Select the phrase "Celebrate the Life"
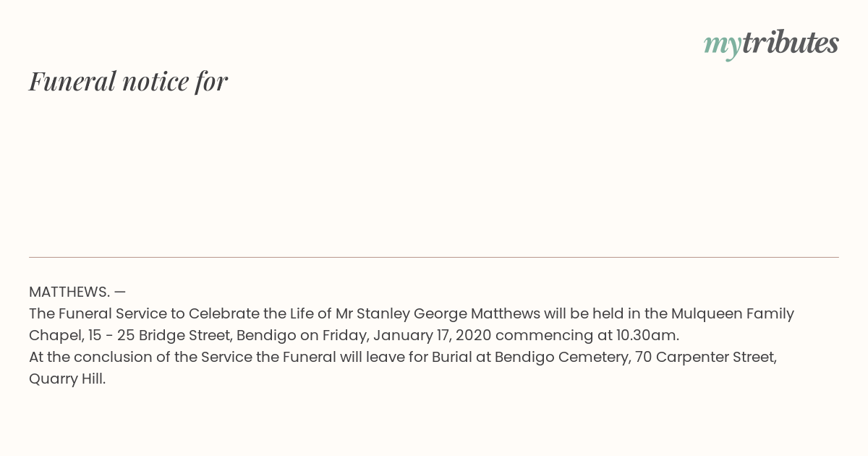 click(x=252, y=314)
